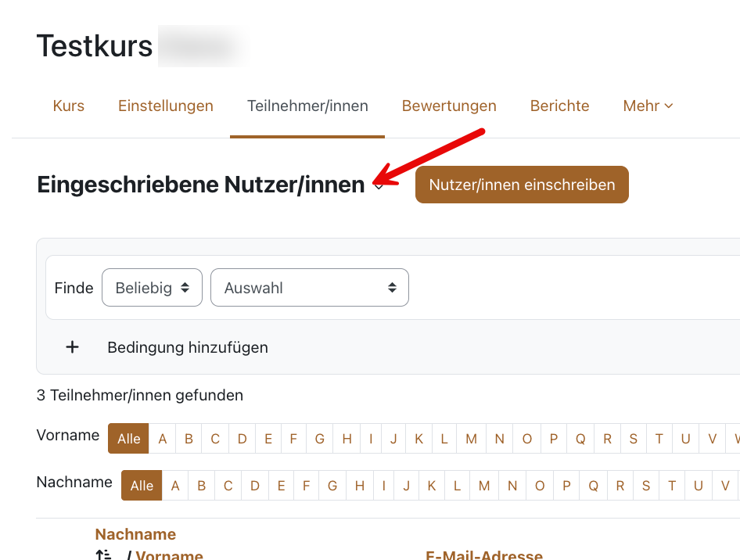The width and height of the screenshot is (740, 560).
Task: Filter Vorname by letter E
Action: tap(268, 439)
